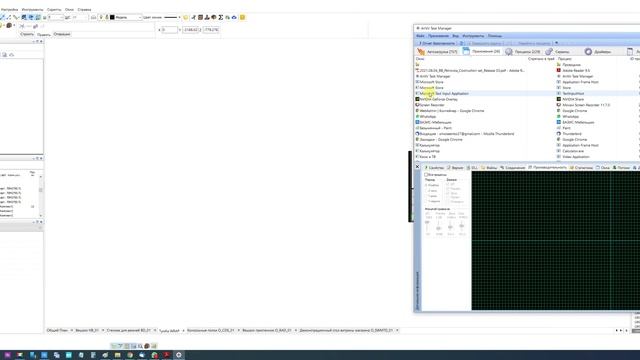The width and height of the screenshot is (640, 360).
Task: Open the Сервисы tab in AnVir
Action: point(558,52)
